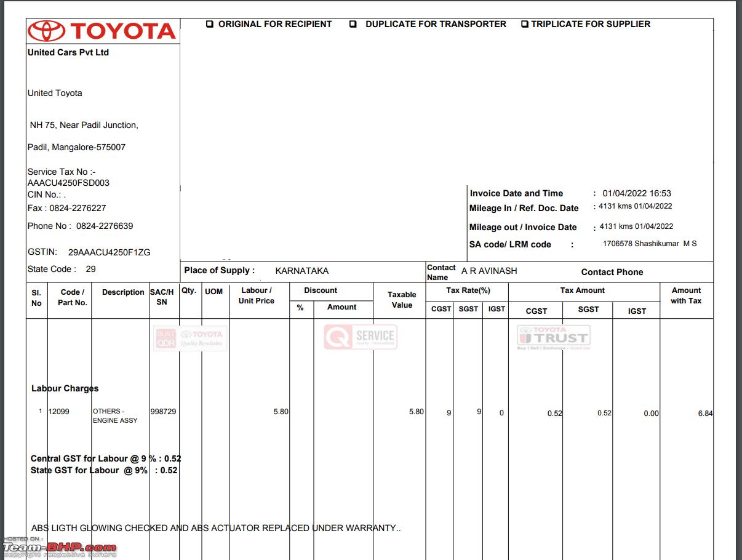Screen dimensions: 742x560
Task: Tick the Duplicate for Transporter checkbox
Action: (353, 24)
